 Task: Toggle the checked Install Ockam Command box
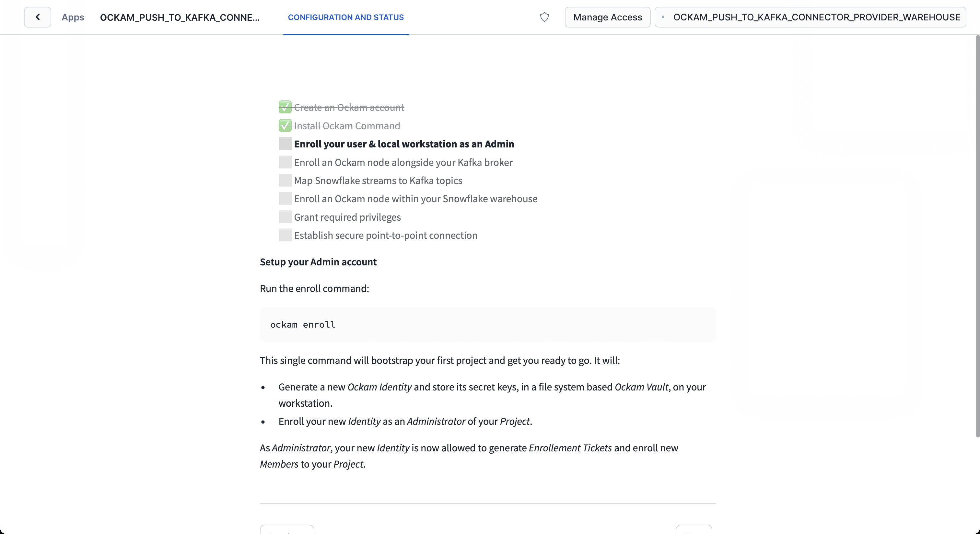click(x=285, y=125)
